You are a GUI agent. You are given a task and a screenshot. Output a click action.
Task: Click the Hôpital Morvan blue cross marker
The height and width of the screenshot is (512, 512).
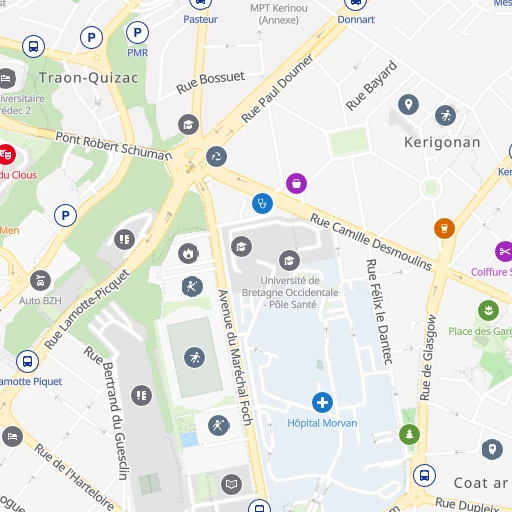pyautogui.click(x=322, y=402)
